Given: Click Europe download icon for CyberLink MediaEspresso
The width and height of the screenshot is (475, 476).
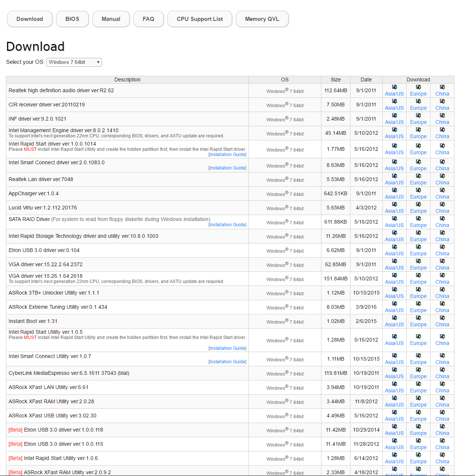Looking at the screenshot, I should (418, 370).
